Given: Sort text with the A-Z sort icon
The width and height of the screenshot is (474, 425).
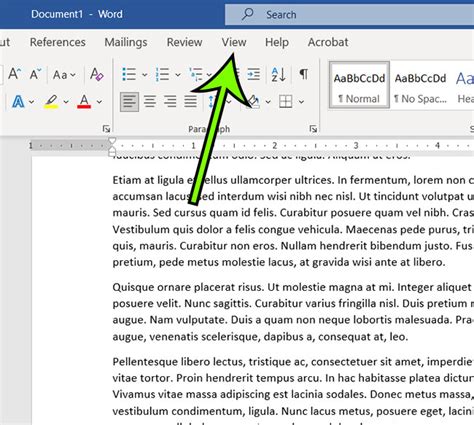Looking at the screenshot, I should coord(279,74).
